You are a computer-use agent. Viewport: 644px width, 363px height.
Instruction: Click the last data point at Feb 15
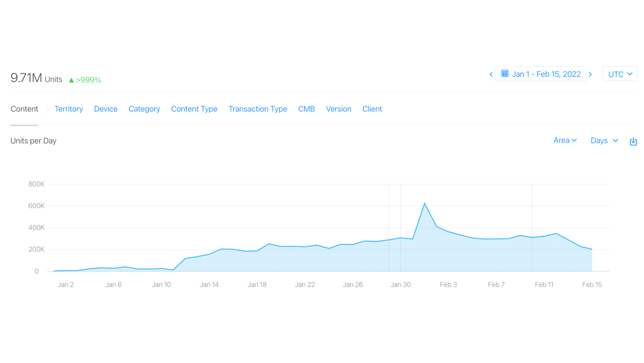pos(592,249)
